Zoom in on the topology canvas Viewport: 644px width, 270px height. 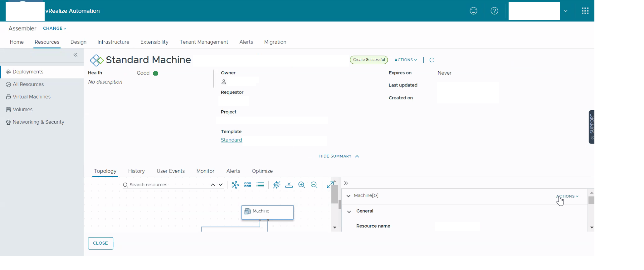coord(301,185)
